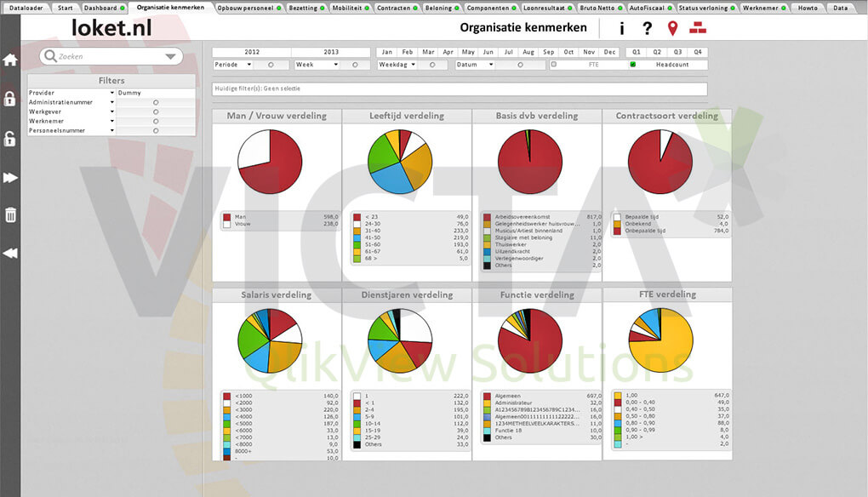Image resolution: width=868 pixels, height=497 pixels.
Task: Expand the Periode dropdown
Action: click(233, 65)
